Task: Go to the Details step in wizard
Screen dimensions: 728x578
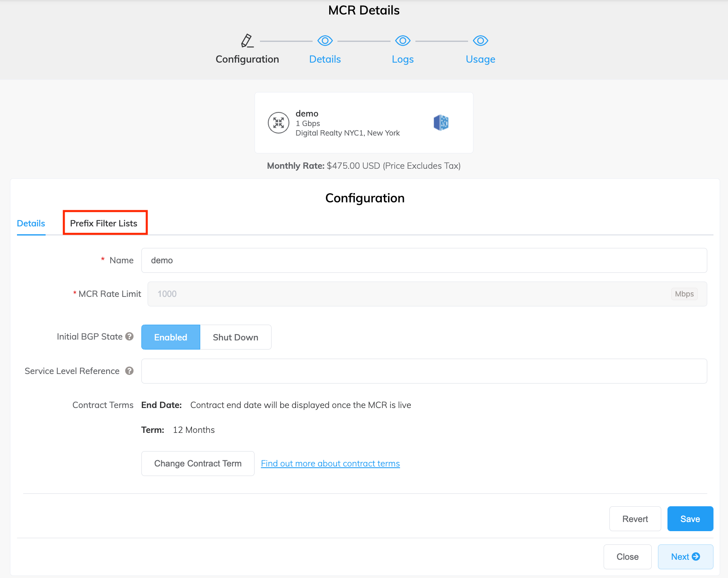Action: pyautogui.click(x=325, y=59)
